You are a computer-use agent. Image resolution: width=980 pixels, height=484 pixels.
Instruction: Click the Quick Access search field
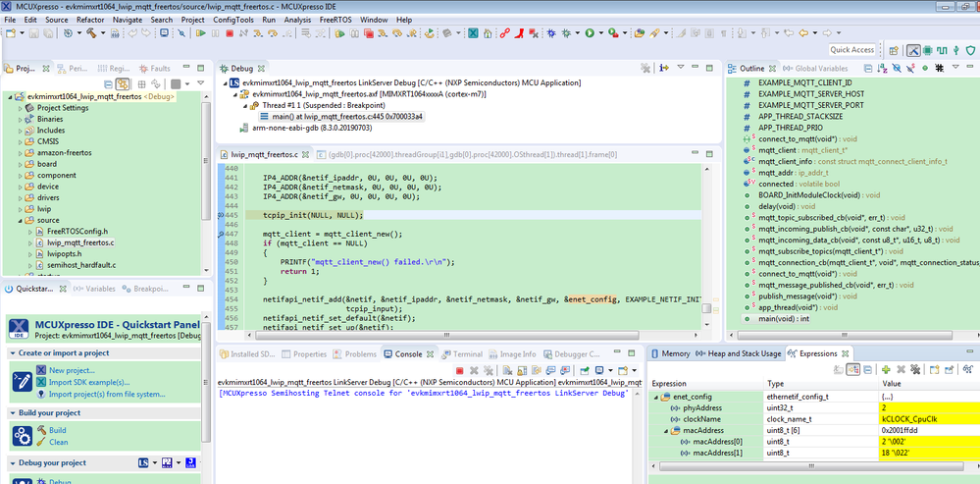[851, 50]
